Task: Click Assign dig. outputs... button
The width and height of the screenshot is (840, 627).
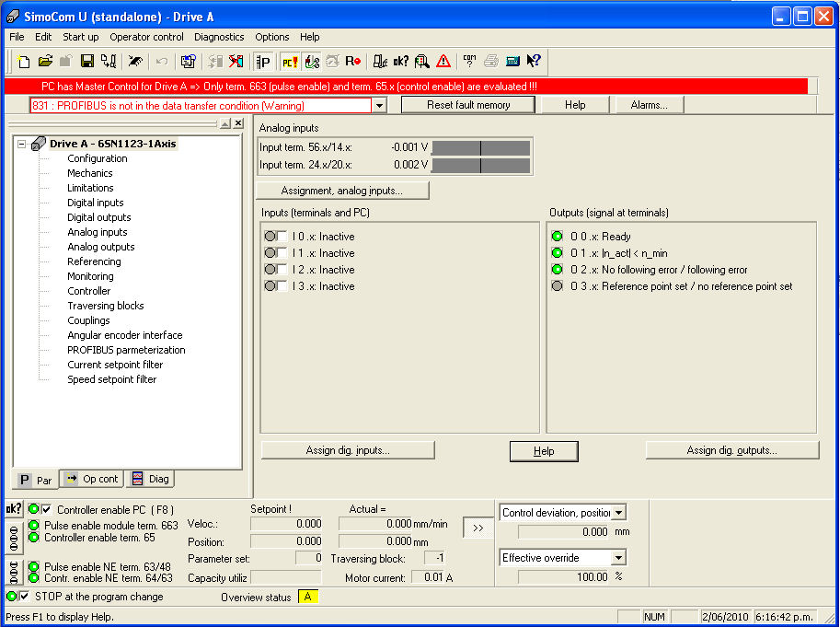Action: click(731, 450)
